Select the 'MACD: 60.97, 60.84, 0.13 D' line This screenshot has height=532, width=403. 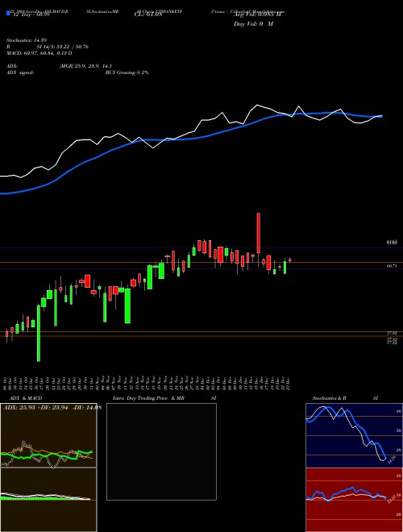click(39, 53)
